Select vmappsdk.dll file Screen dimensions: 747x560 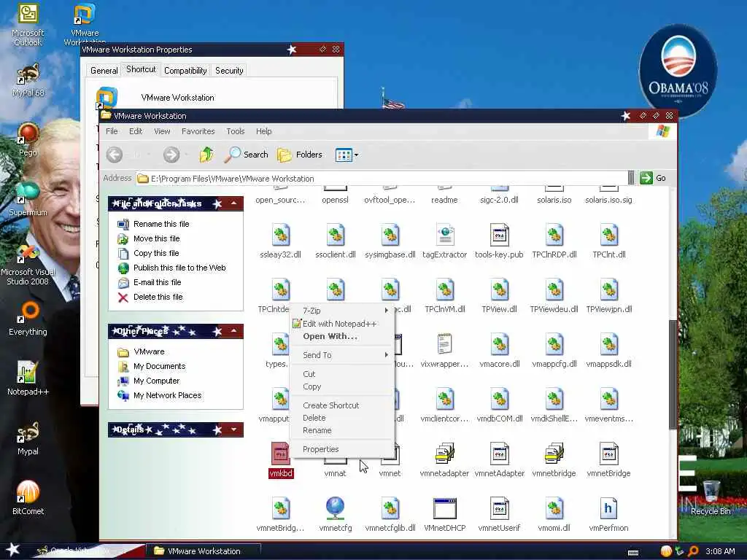[x=609, y=351]
